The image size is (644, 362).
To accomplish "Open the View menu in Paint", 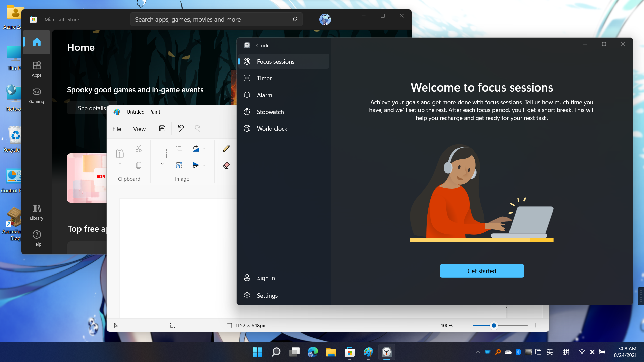I will click(x=139, y=129).
